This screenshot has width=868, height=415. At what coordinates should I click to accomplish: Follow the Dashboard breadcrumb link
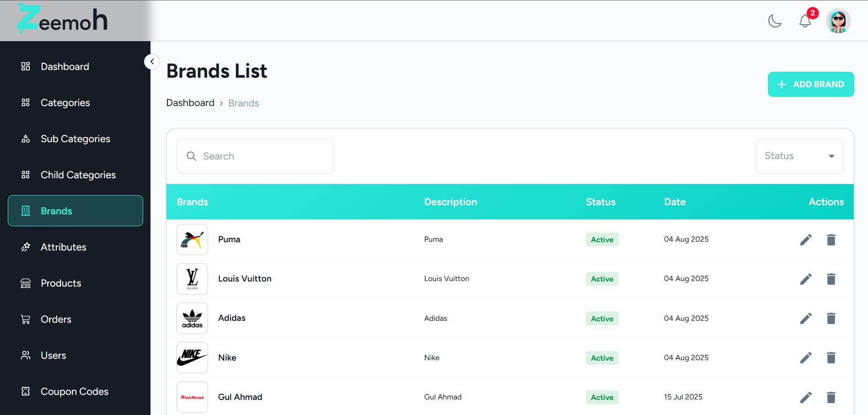pos(190,103)
